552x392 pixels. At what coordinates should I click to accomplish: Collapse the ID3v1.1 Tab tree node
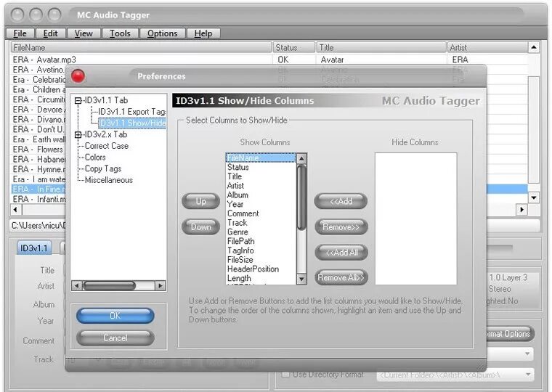78,101
